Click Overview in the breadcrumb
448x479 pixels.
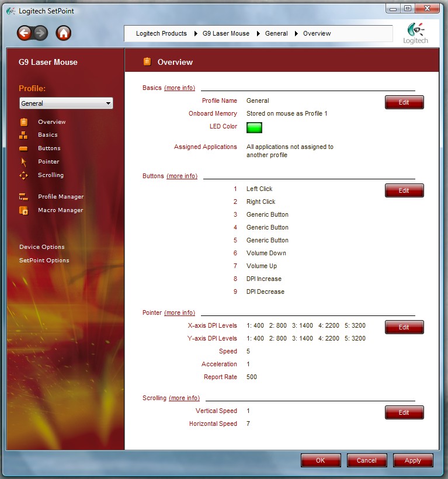pos(317,33)
